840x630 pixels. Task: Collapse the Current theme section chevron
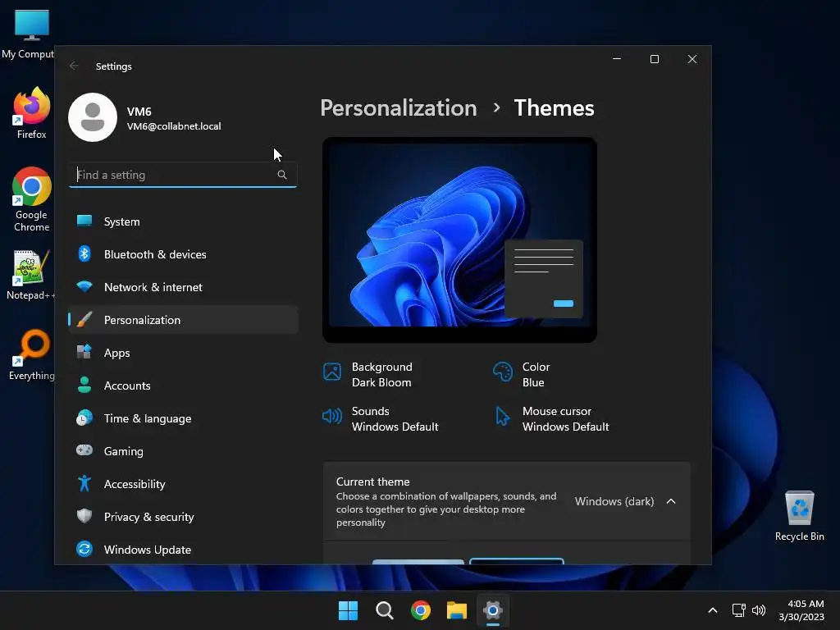pyautogui.click(x=671, y=501)
